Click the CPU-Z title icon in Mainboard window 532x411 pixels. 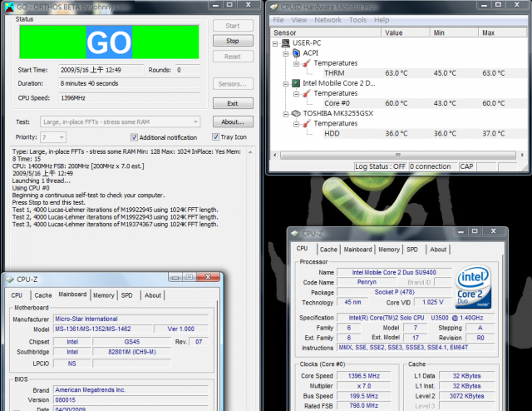click(9, 280)
